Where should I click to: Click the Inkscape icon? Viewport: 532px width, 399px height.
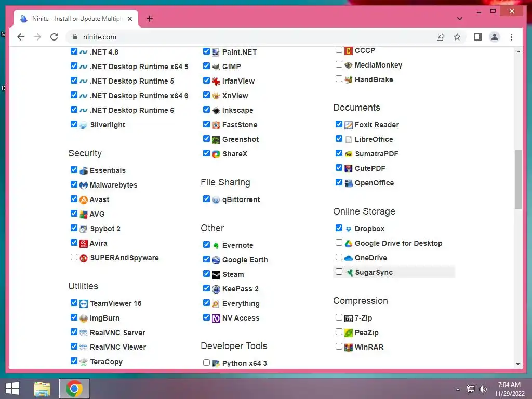click(x=216, y=110)
